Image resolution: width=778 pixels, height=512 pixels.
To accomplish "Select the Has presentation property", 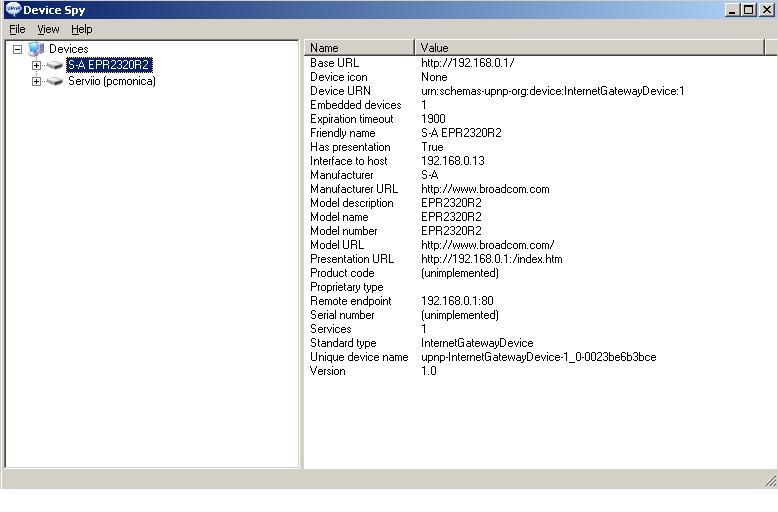I will click(350, 147).
